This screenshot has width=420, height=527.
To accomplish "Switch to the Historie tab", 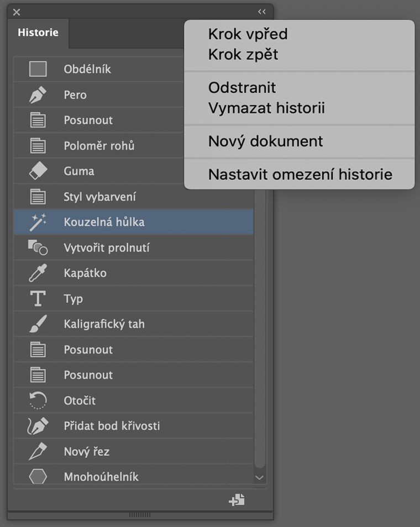I will 38,33.
